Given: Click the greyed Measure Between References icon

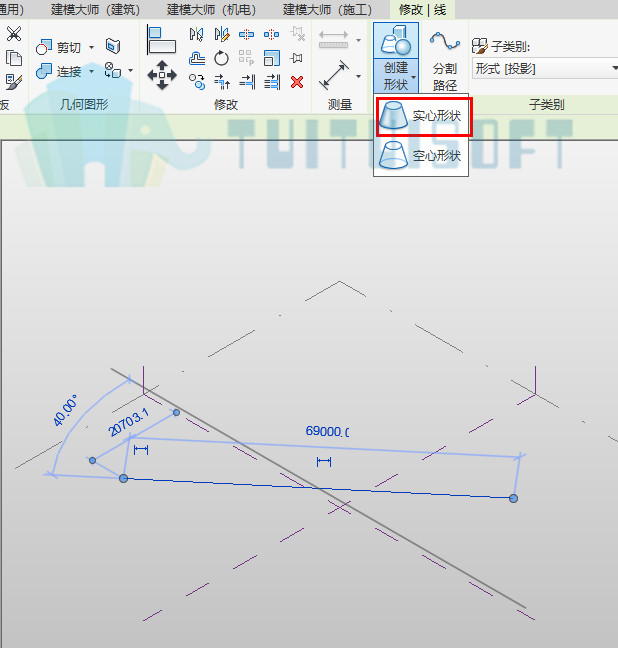Looking at the screenshot, I should [333, 40].
